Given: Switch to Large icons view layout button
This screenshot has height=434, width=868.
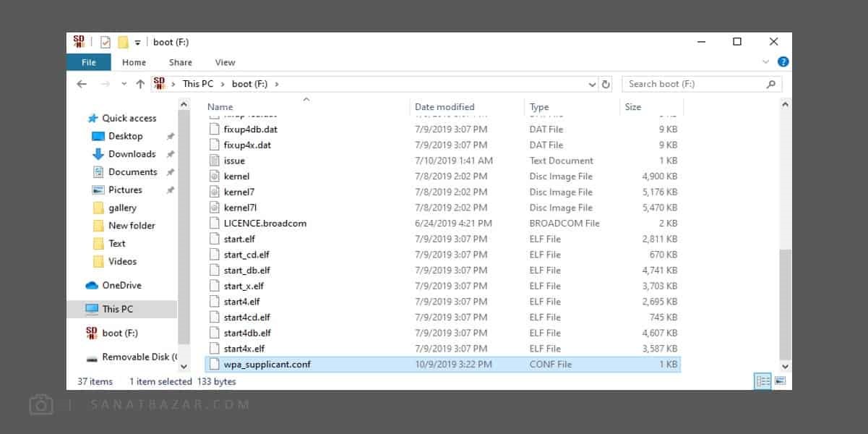Looking at the screenshot, I should (x=781, y=381).
